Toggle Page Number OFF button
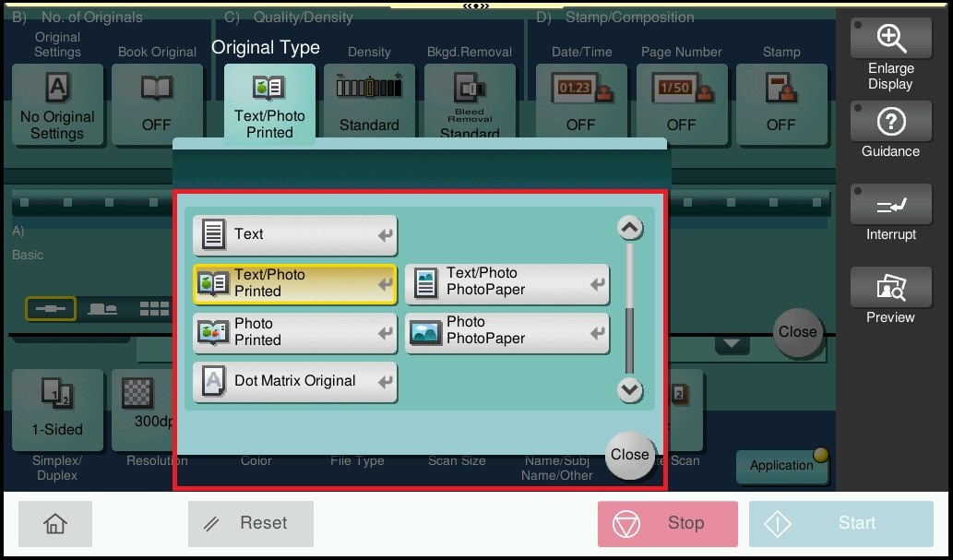The image size is (953, 560). (x=681, y=104)
